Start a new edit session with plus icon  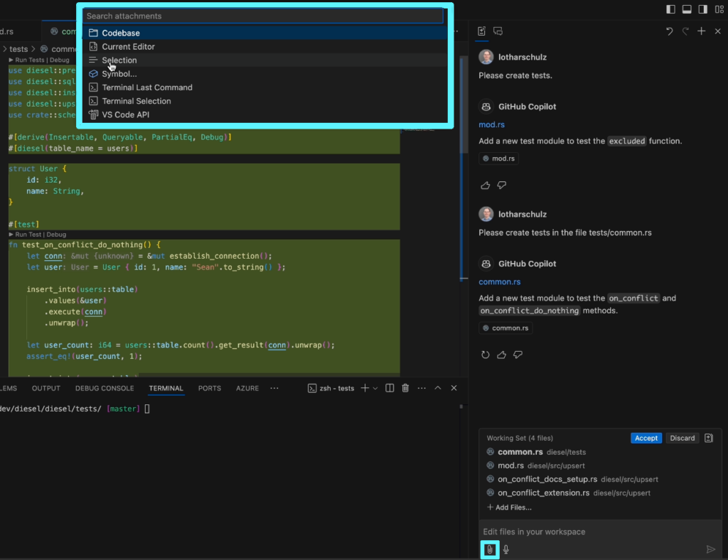pos(702,31)
